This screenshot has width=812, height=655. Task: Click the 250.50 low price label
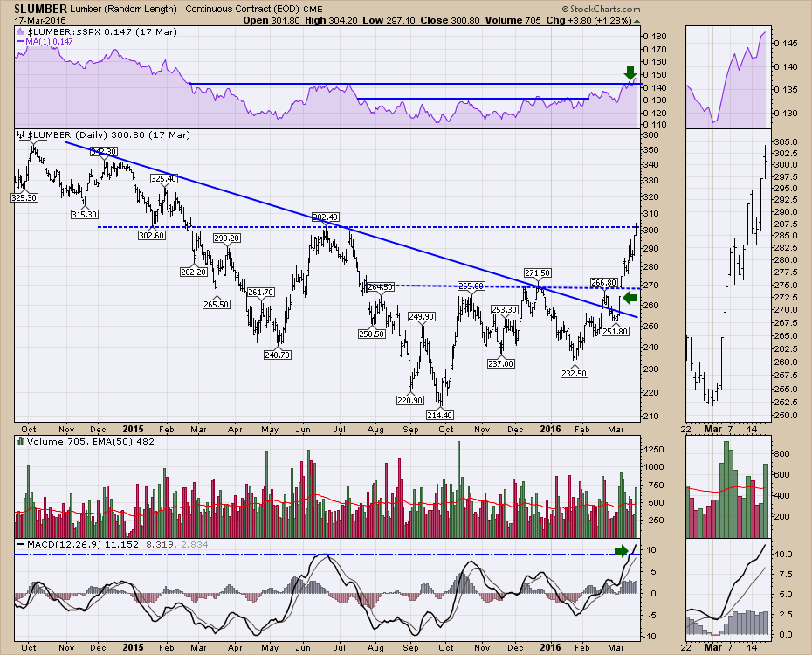point(372,334)
